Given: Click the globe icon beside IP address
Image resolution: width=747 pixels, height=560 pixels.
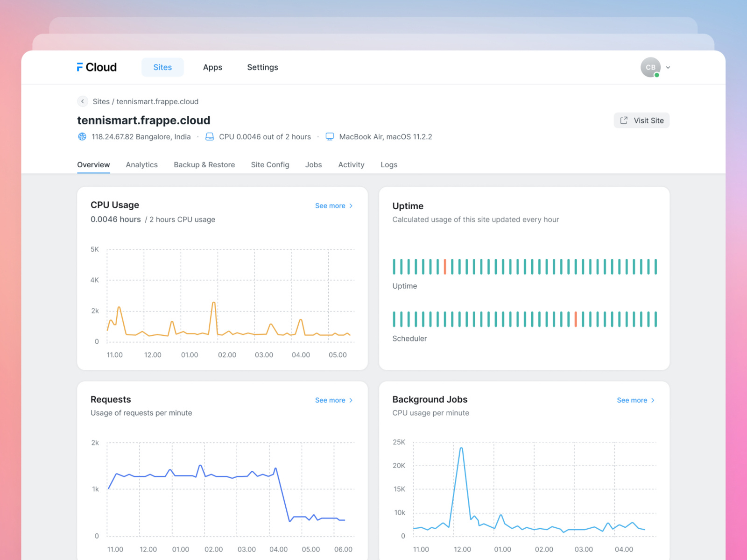Looking at the screenshot, I should tap(82, 136).
